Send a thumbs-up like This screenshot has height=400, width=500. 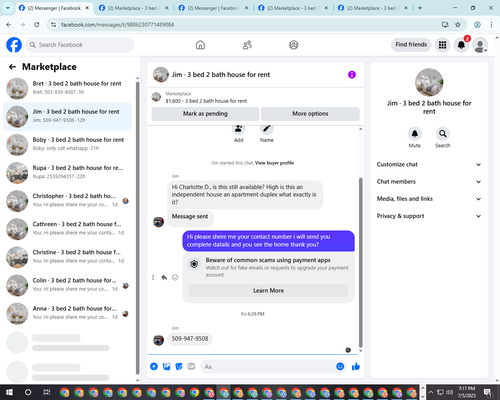356,367
